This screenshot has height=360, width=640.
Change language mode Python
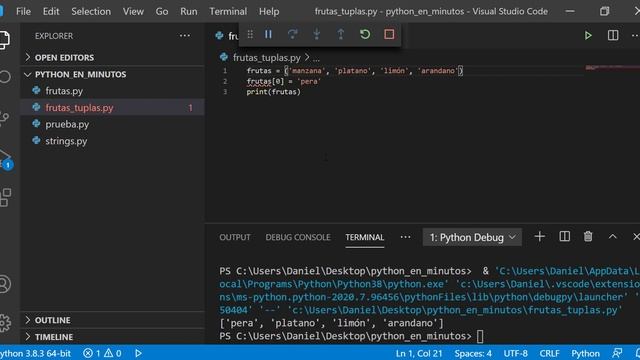[x=585, y=353]
